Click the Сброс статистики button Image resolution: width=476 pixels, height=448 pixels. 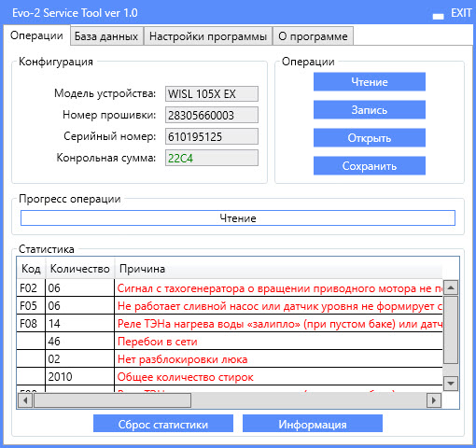(x=163, y=424)
